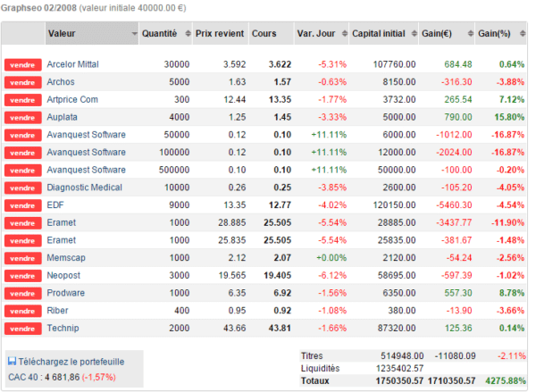
Task: Click the Graphseo 02/2008 title
Action: click(x=38, y=8)
